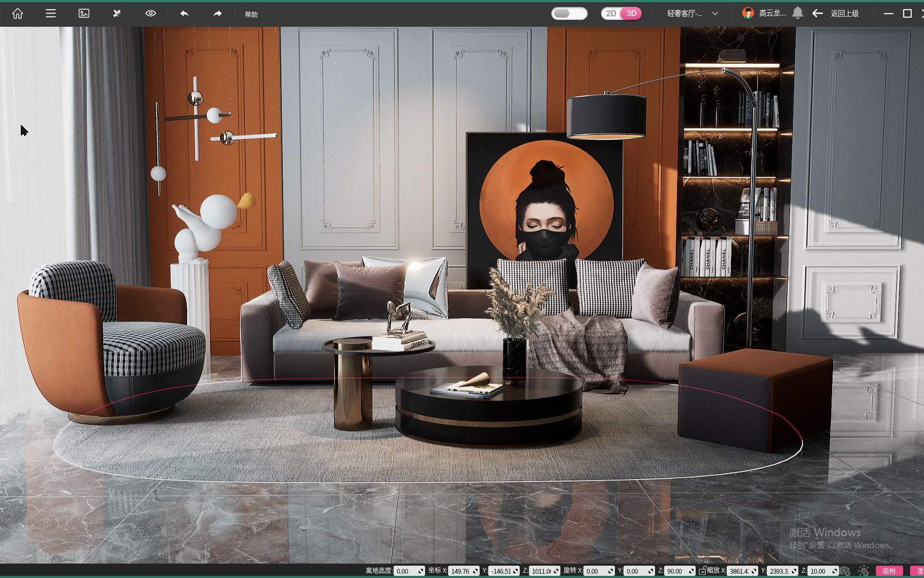Undo the last action
Image resolution: width=924 pixels, height=578 pixels.
pyautogui.click(x=184, y=13)
